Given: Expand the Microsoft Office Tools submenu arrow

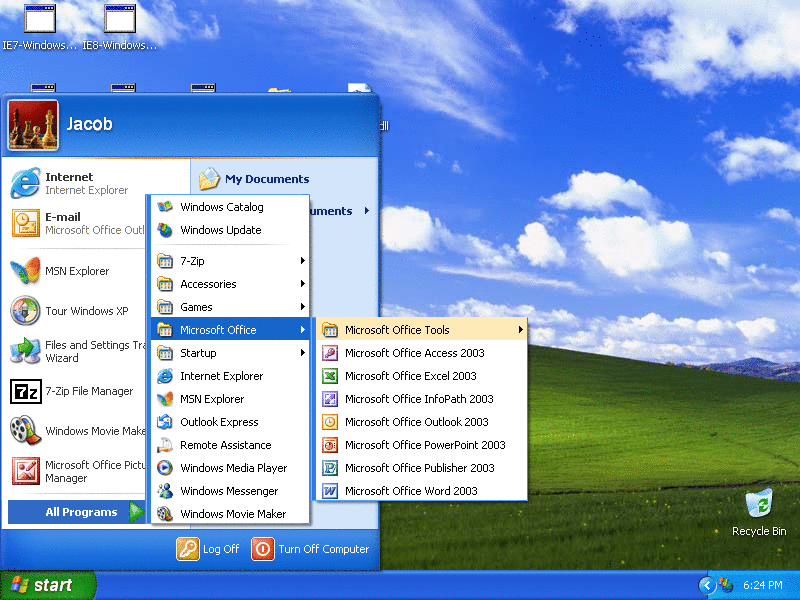Looking at the screenshot, I should 520,330.
